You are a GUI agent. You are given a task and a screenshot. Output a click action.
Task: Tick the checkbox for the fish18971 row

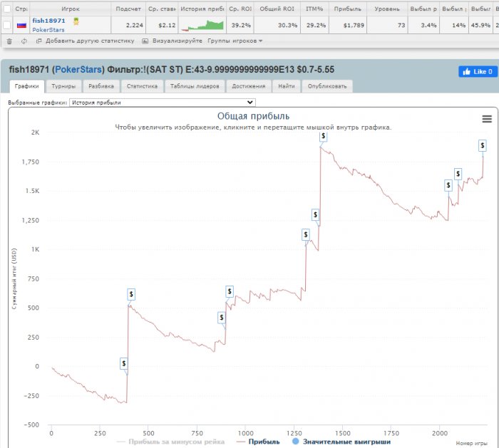tap(7, 25)
